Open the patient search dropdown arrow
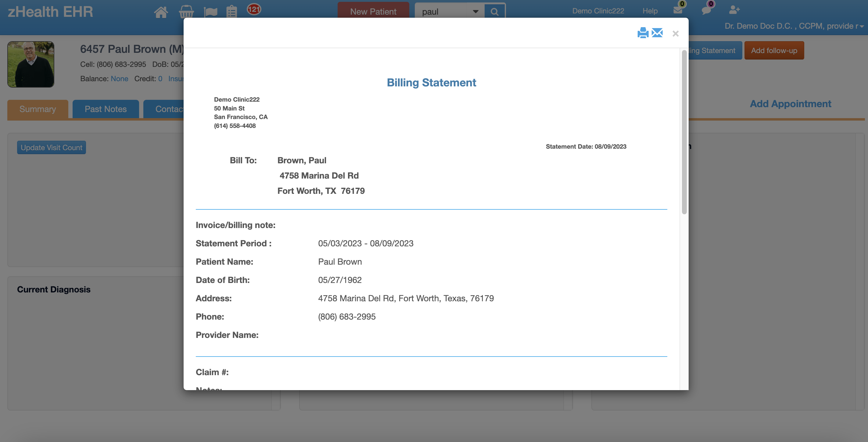 click(475, 11)
